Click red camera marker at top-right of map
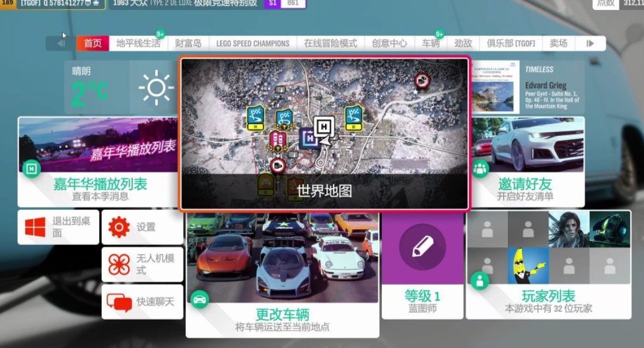Viewport: 644px width, 348px height. pos(422,81)
